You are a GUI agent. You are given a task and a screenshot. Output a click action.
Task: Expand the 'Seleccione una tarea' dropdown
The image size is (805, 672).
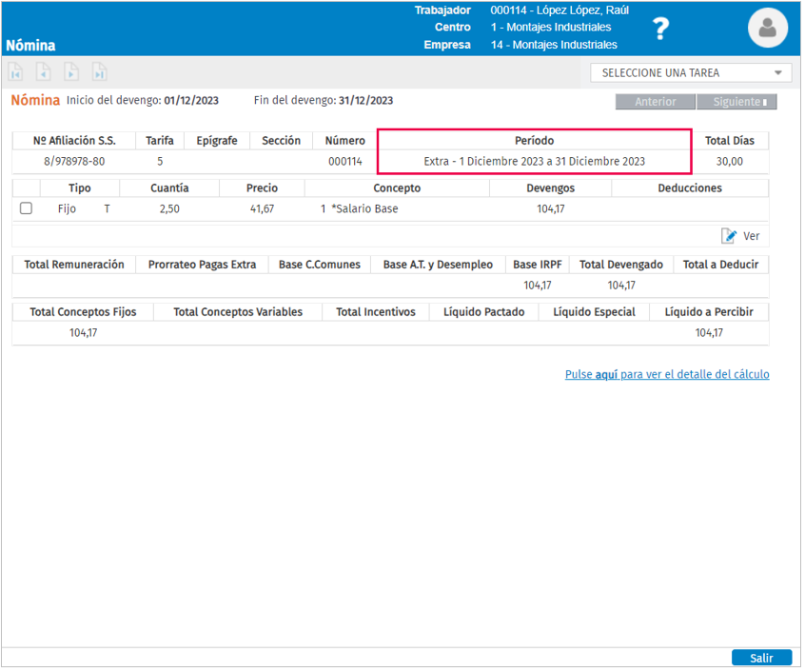[691, 73]
